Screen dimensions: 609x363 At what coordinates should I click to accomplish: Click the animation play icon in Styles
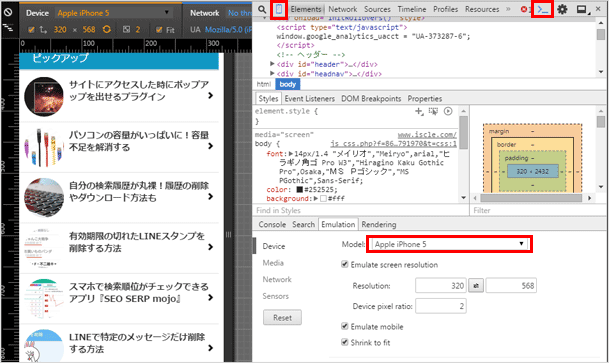click(448, 111)
